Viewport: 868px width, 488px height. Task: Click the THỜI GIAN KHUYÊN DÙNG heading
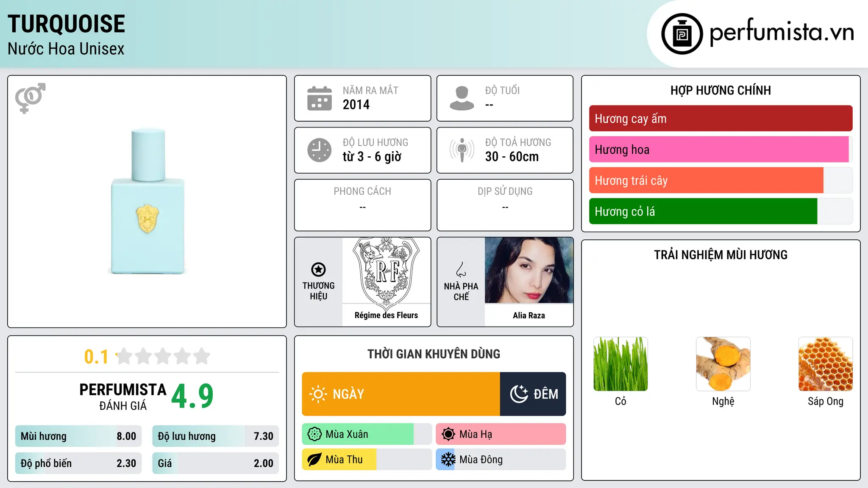[x=434, y=354]
